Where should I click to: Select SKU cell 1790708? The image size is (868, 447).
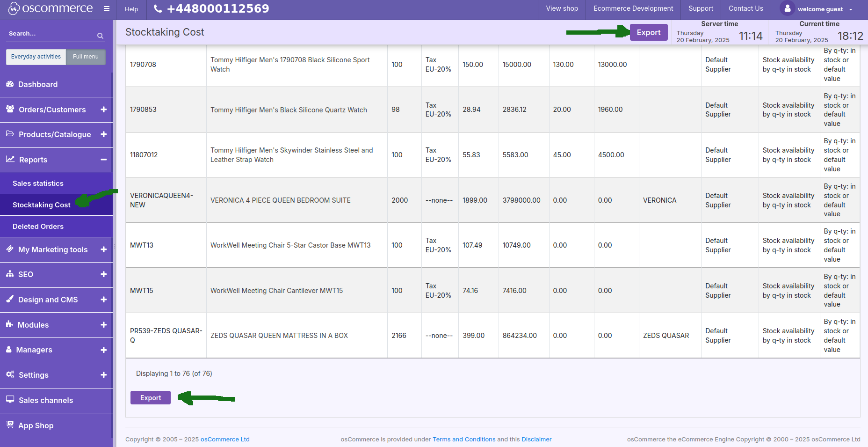143,65
